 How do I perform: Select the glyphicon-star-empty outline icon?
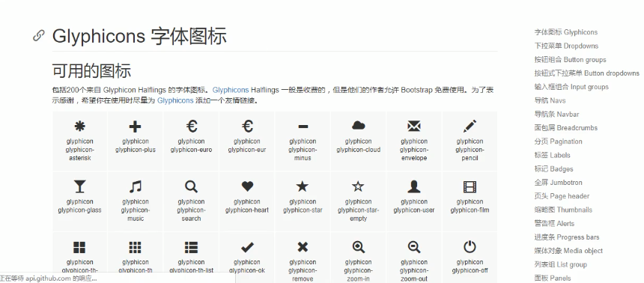(x=358, y=186)
